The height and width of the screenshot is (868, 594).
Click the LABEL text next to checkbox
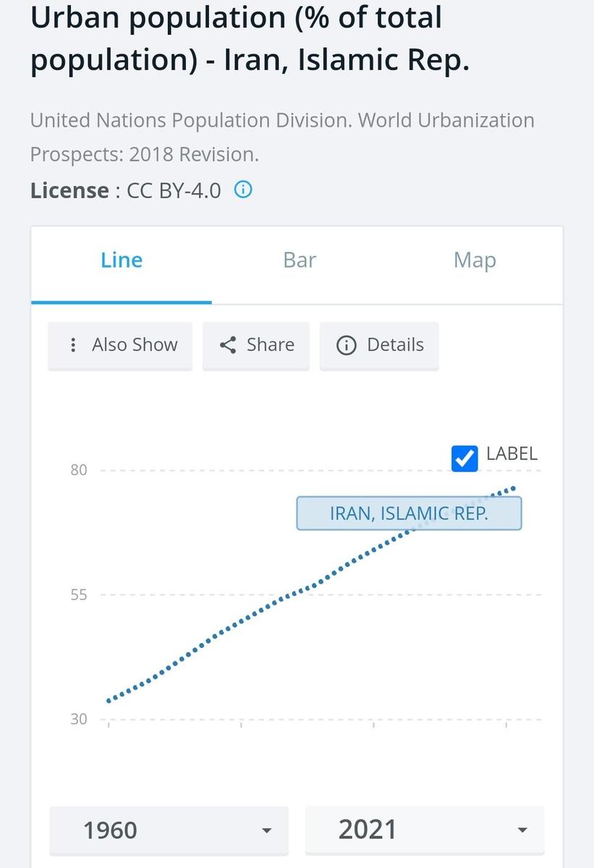pyautogui.click(x=512, y=454)
